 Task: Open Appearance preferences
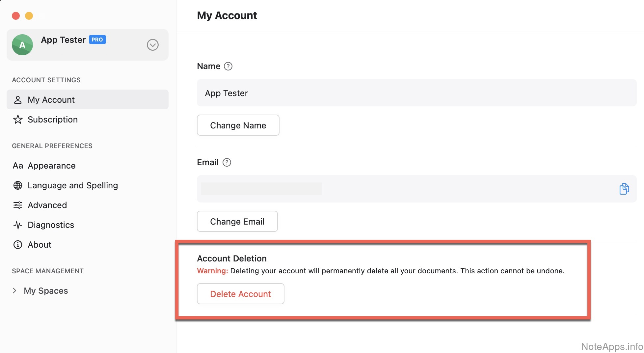[52, 166]
